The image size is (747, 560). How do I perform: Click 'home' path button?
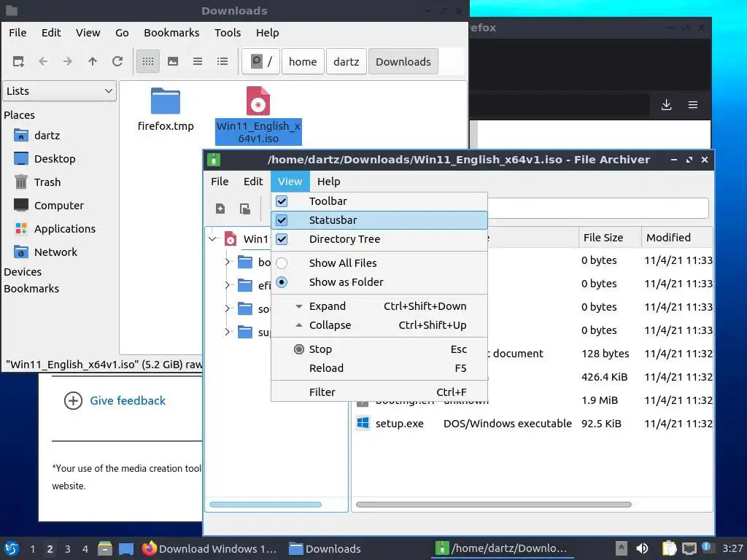(x=303, y=61)
